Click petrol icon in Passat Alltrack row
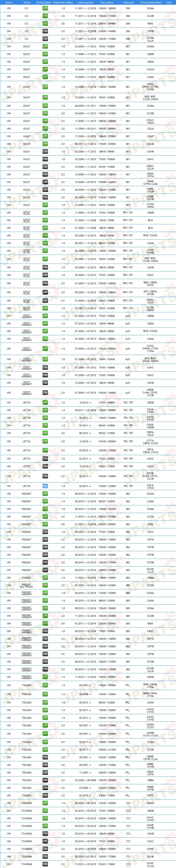 click(45, 585)
